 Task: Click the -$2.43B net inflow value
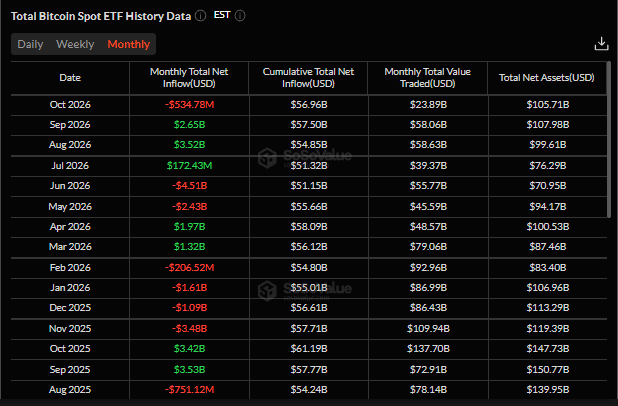point(190,207)
